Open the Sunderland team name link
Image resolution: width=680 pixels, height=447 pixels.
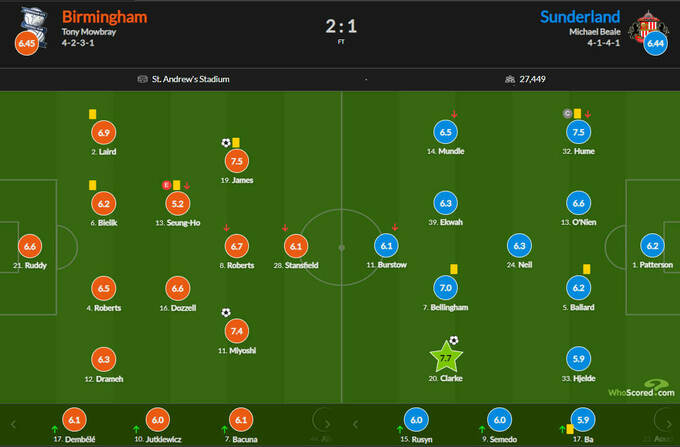[580, 16]
